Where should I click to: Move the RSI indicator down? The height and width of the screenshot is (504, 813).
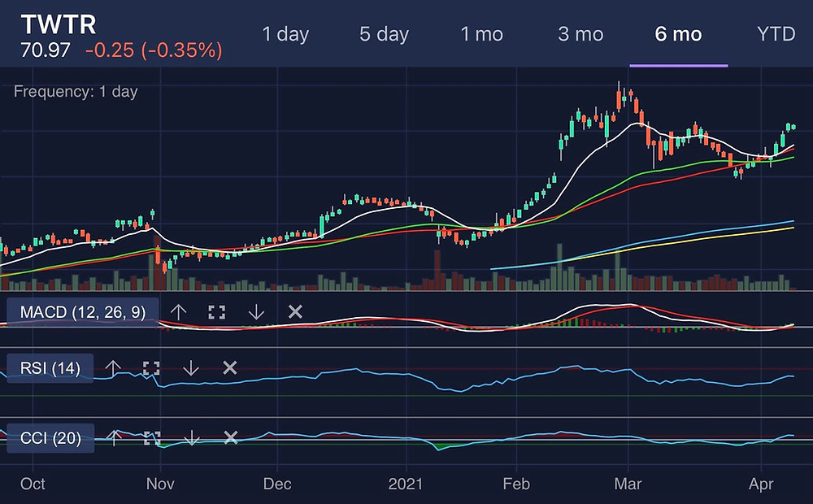[x=191, y=368]
